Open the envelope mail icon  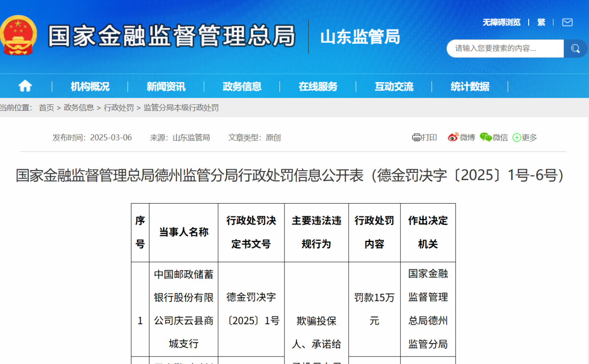click(x=567, y=22)
